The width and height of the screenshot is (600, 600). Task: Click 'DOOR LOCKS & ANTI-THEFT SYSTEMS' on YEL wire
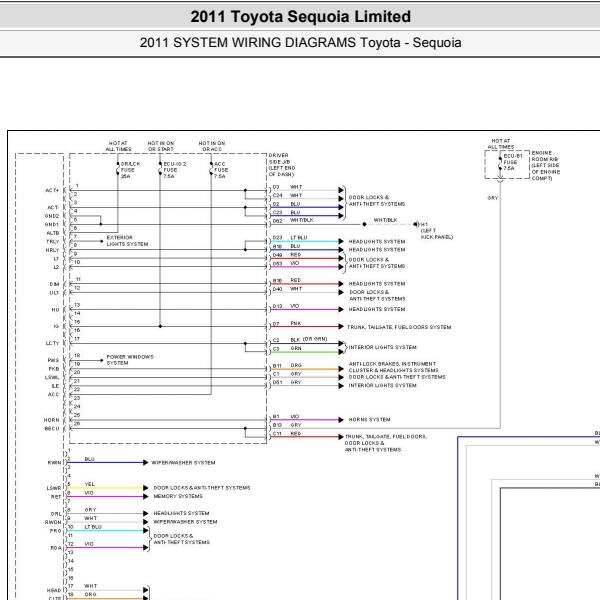pyautogui.click(x=202, y=488)
